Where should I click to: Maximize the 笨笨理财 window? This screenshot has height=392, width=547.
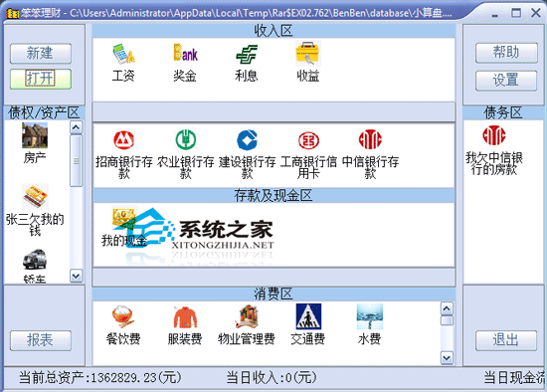(x=516, y=13)
